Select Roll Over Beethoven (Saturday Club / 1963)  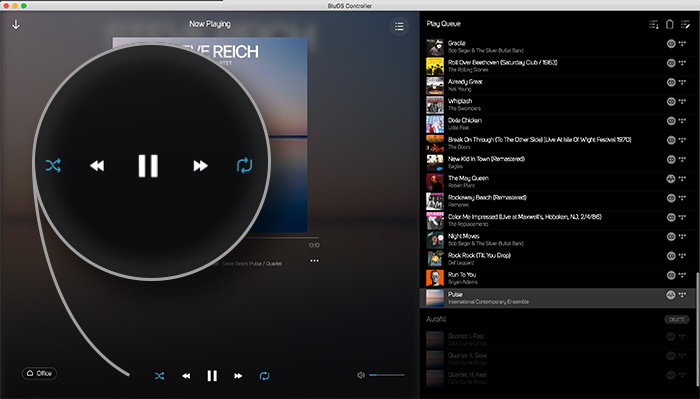(x=558, y=66)
